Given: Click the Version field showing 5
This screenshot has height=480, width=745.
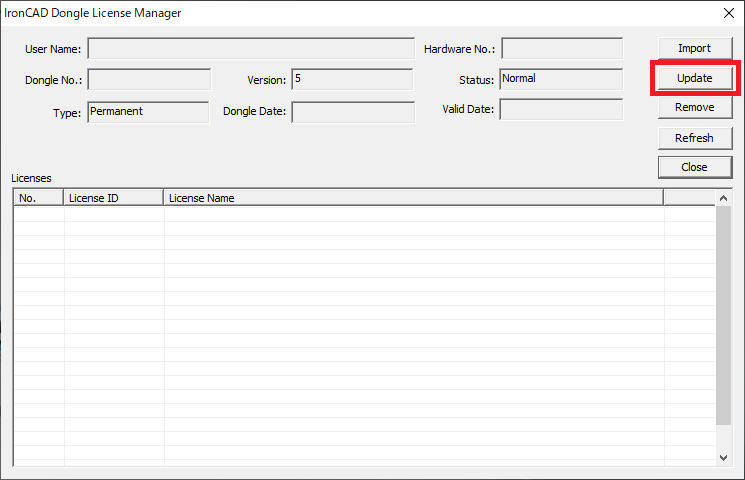Looking at the screenshot, I should pyautogui.click(x=352, y=79).
